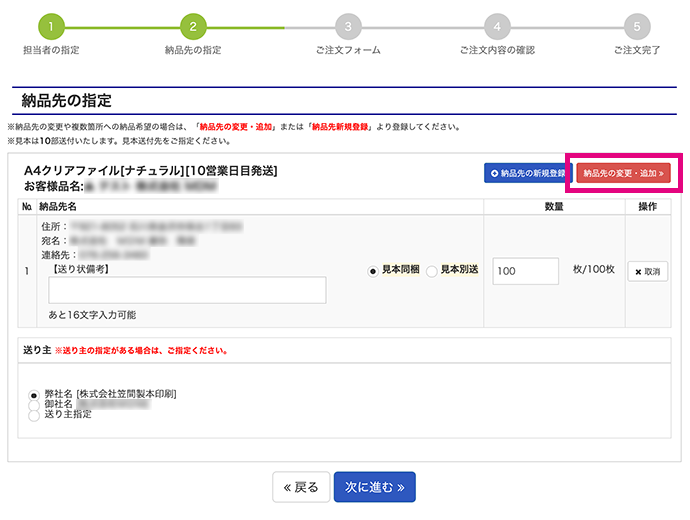This screenshot has width=690, height=520.
Task: Click 納品先の新規登録 blue button
Action: [x=525, y=173]
